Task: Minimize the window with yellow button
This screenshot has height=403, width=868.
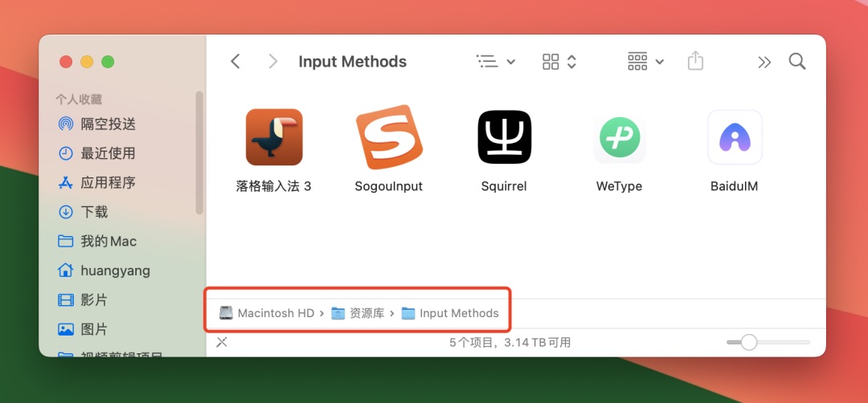Action: coord(87,62)
